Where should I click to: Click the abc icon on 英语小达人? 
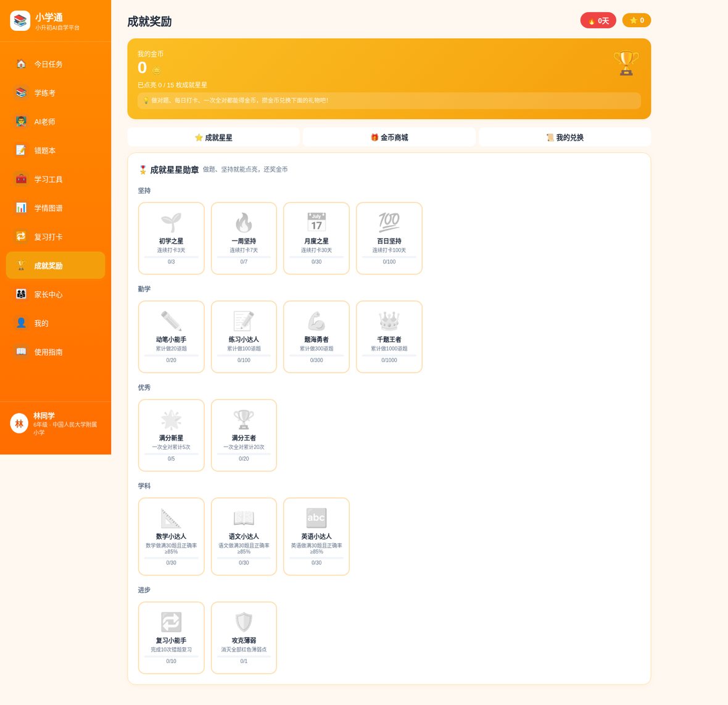coord(316,518)
